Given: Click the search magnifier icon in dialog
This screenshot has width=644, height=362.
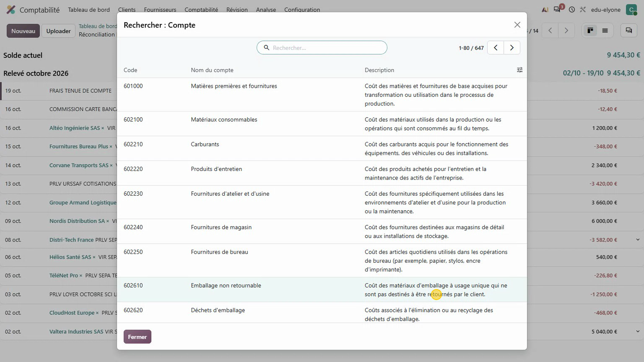Looking at the screenshot, I should tap(266, 48).
